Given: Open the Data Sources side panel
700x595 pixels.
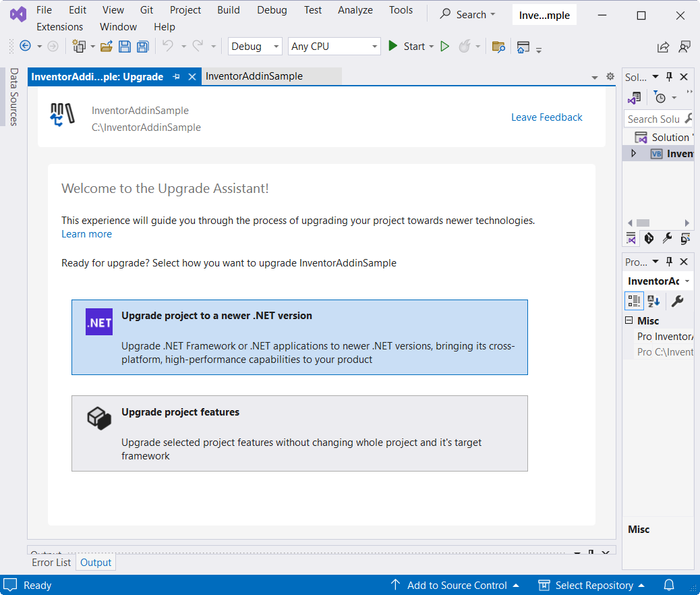Looking at the screenshot, I should tap(14, 96).
